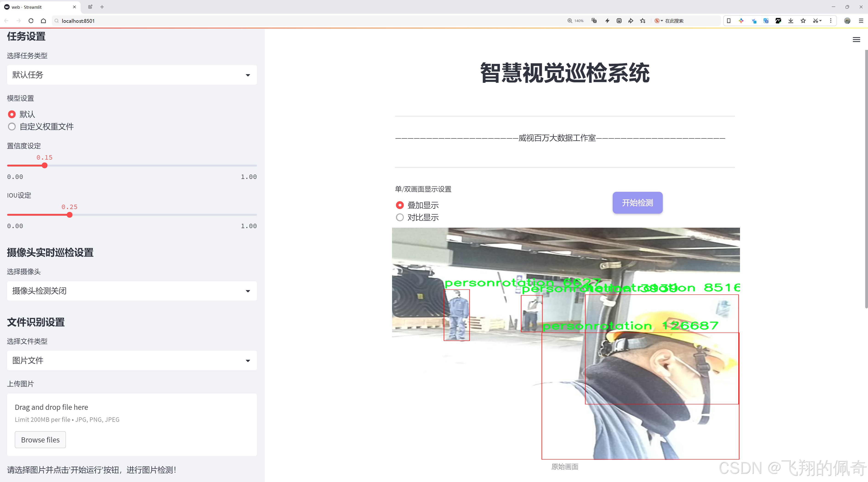
Task: Open the 摄像头检测关闭 camera dropdown
Action: coord(131,290)
